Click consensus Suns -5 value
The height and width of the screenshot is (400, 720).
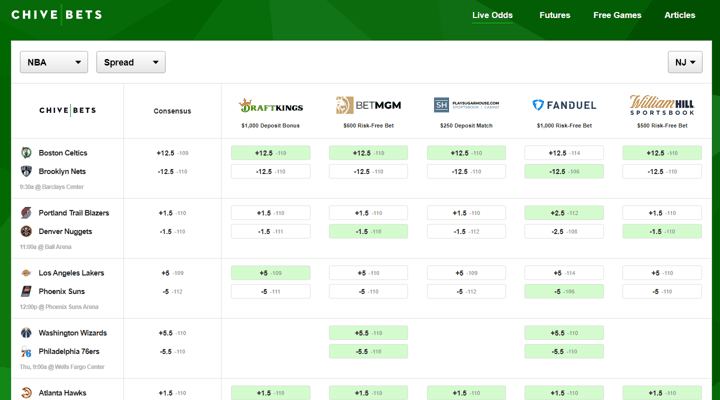(172, 291)
